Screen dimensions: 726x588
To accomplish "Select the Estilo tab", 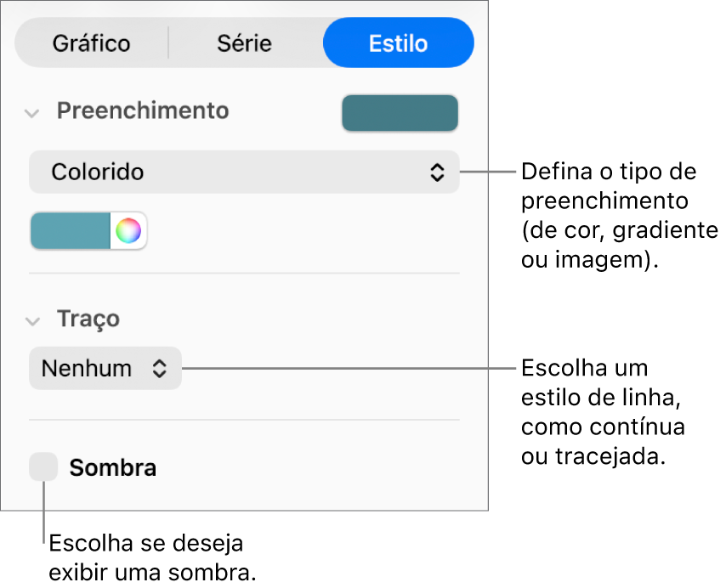I will point(398,42).
